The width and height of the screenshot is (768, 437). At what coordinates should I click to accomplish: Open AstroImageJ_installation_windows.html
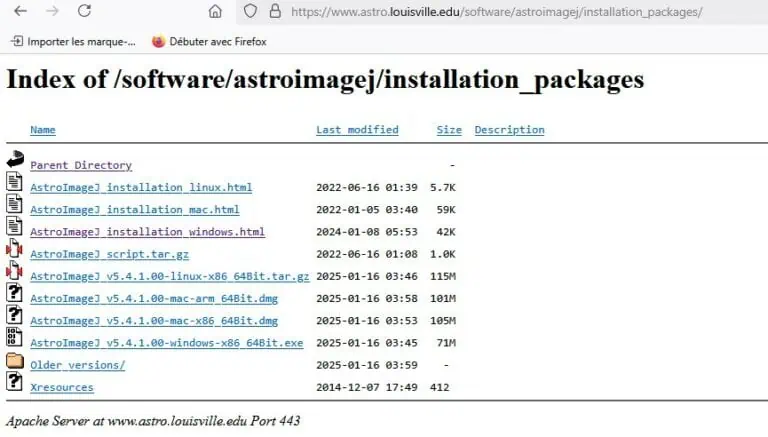147,232
